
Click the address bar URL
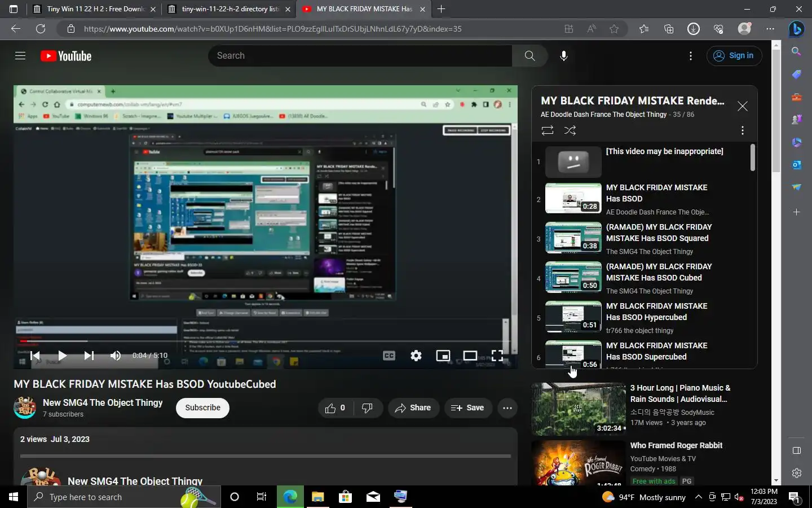click(x=273, y=29)
